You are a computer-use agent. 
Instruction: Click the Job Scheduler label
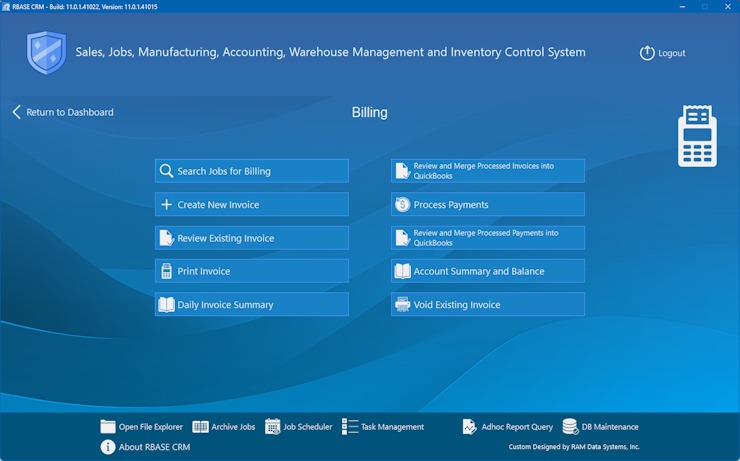308,427
